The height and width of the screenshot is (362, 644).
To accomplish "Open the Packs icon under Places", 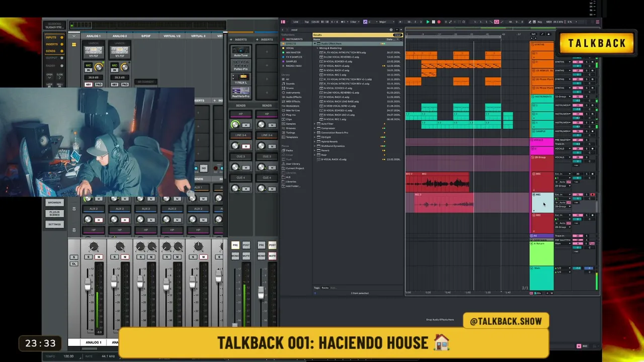I will pos(284,150).
